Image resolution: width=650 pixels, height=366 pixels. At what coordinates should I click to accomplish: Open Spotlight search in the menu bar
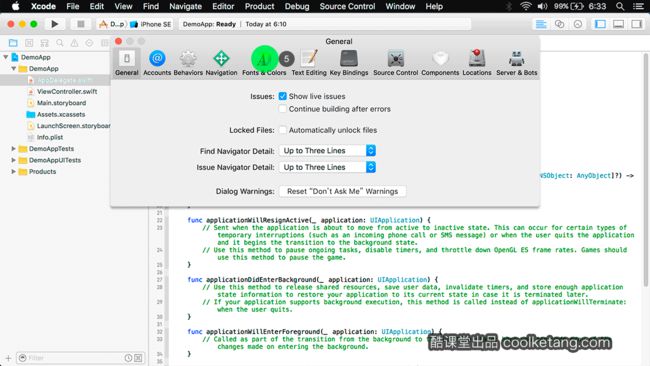pyautogui.click(x=620, y=6)
